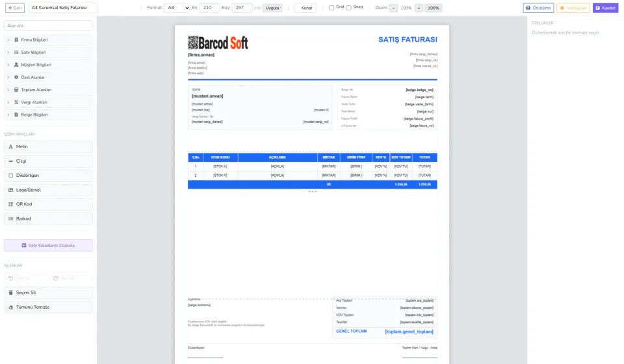Screen dimensions: 624x364
Task: Select the Metin text tool
Action: pos(48,147)
